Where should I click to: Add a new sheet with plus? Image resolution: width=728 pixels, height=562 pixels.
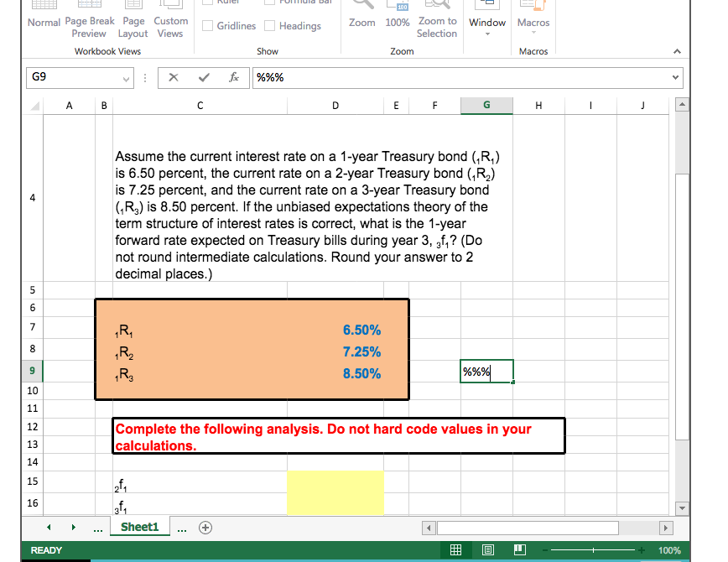coord(205,528)
